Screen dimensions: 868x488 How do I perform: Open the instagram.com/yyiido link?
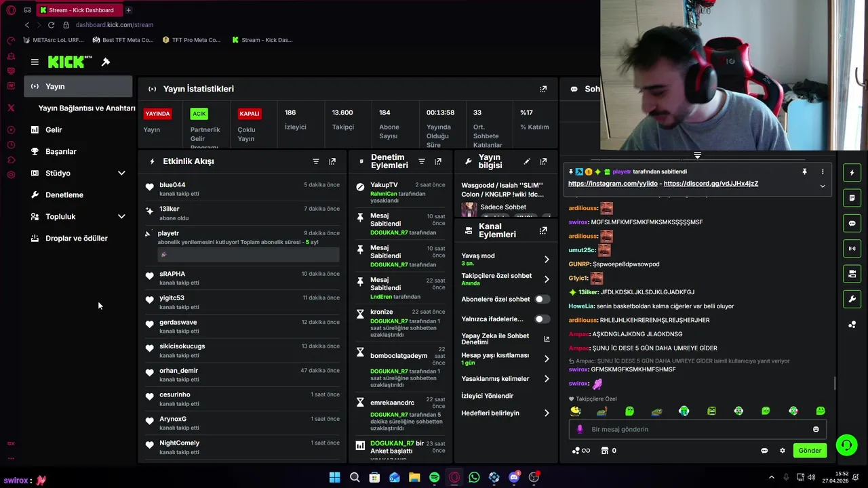[x=613, y=184]
